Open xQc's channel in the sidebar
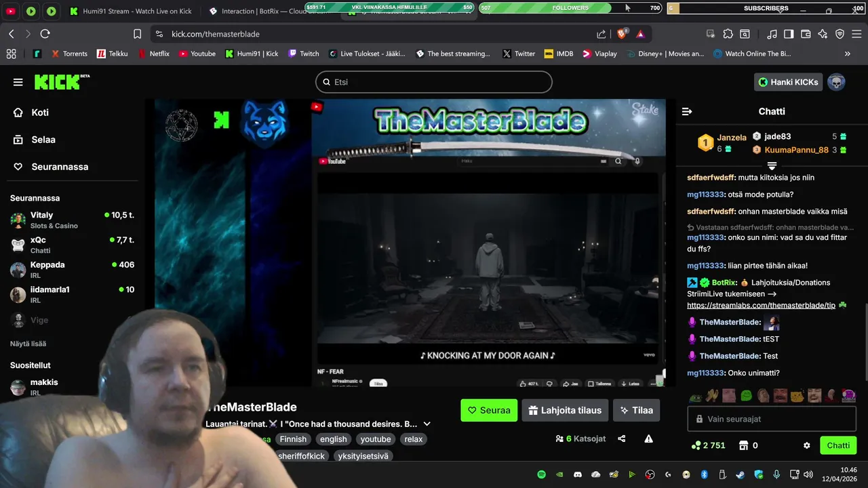Image resolution: width=868 pixels, height=488 pixels. [x=73, y=245]
